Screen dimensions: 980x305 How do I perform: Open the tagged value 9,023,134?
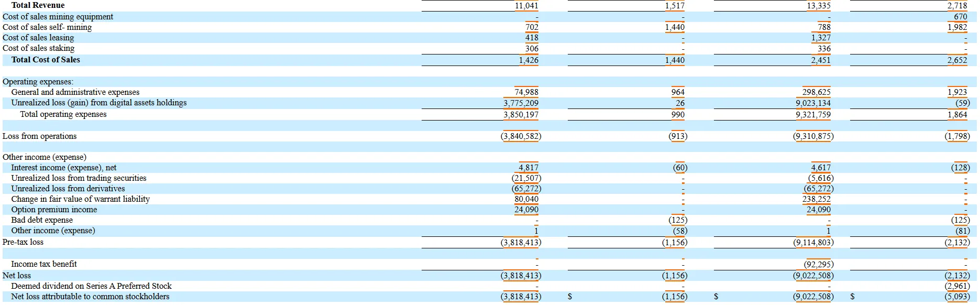[813, 103]
